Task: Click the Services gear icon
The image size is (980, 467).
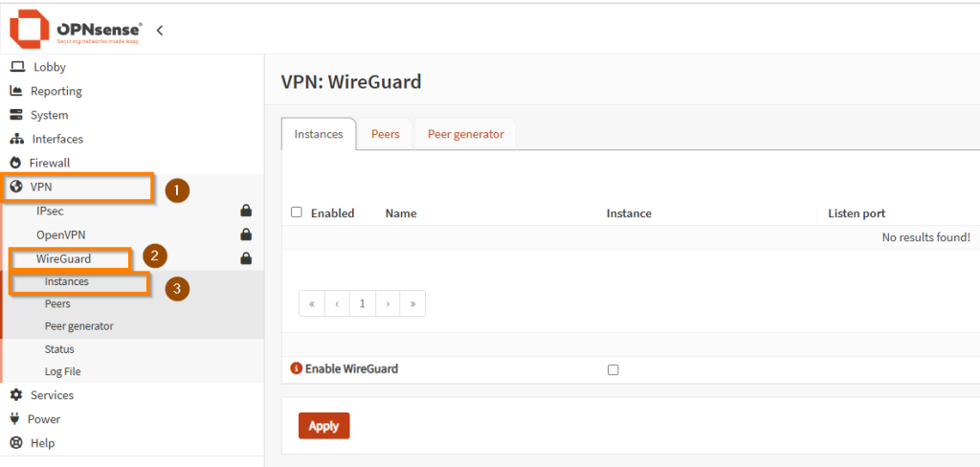Action: click(15, 395)
